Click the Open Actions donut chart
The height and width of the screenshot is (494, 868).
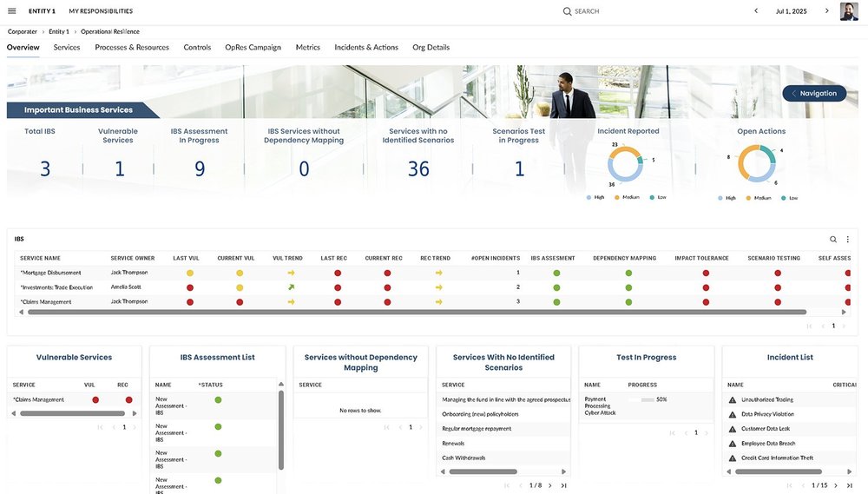tap(757, 163)
